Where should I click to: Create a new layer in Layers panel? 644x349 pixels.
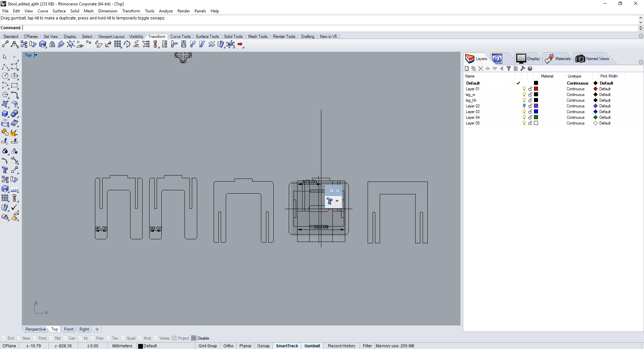point(467,68)
